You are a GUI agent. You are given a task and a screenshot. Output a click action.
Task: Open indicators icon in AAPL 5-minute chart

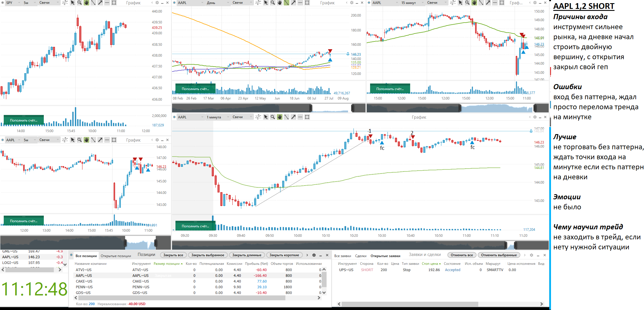point(65,140)
